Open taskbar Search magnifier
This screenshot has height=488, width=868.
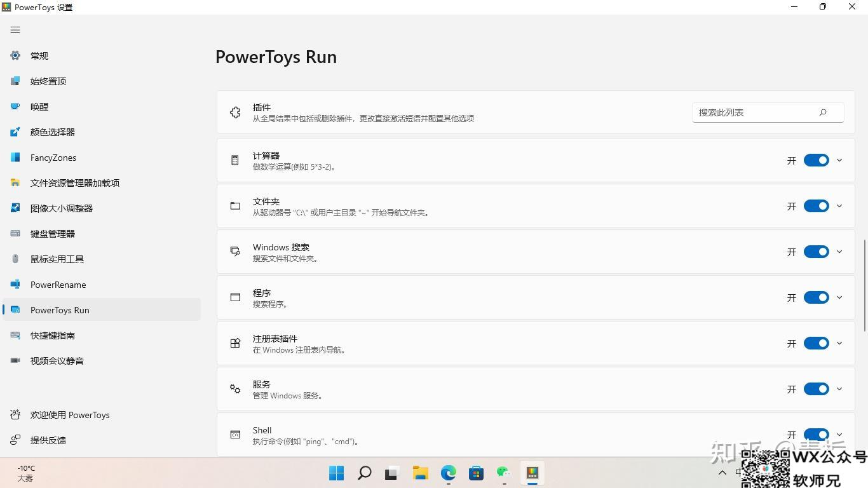[x=365, y=473]
